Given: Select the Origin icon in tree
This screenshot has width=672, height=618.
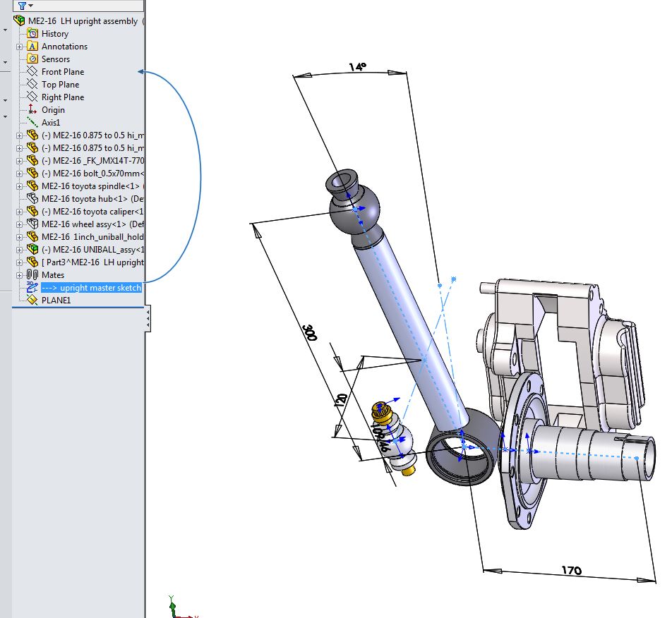Looking at the screenshot, I should coord(32,109).
